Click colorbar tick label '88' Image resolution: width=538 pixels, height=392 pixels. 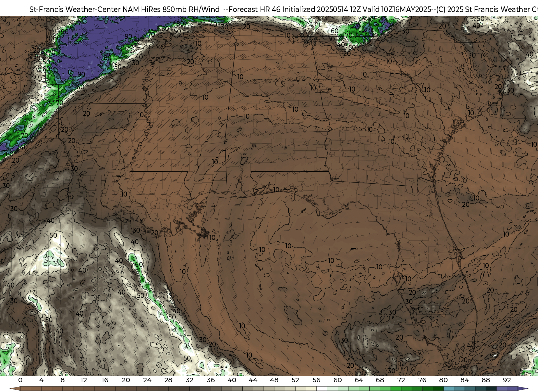coord(486,380)
